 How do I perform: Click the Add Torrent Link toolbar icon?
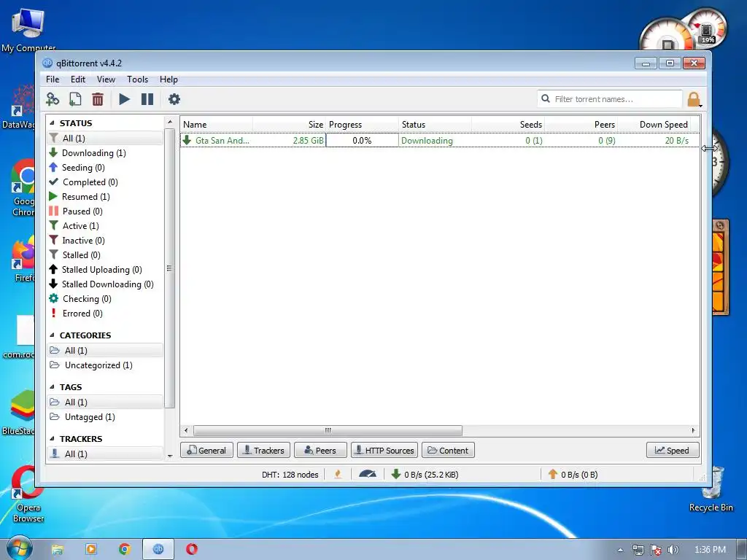pos(53,99)
